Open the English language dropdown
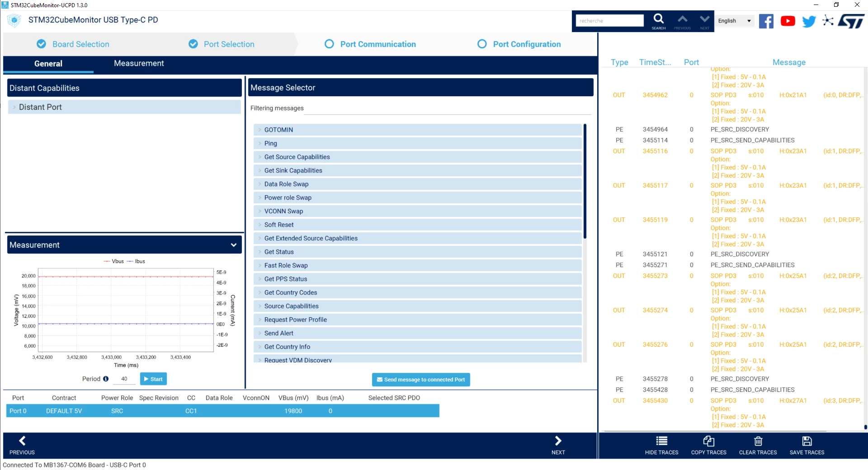 click(x=734, y=21)
